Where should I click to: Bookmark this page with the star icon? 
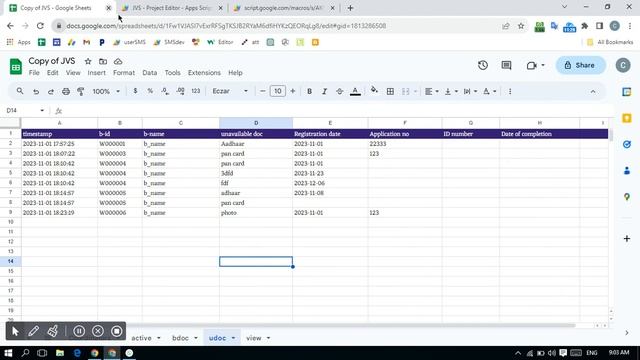(521, 26)
